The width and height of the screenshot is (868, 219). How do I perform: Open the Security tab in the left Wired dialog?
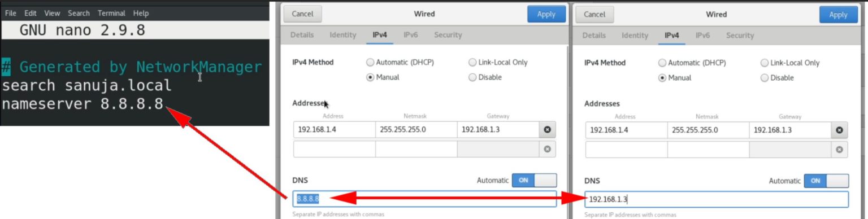tap(448, 35)
